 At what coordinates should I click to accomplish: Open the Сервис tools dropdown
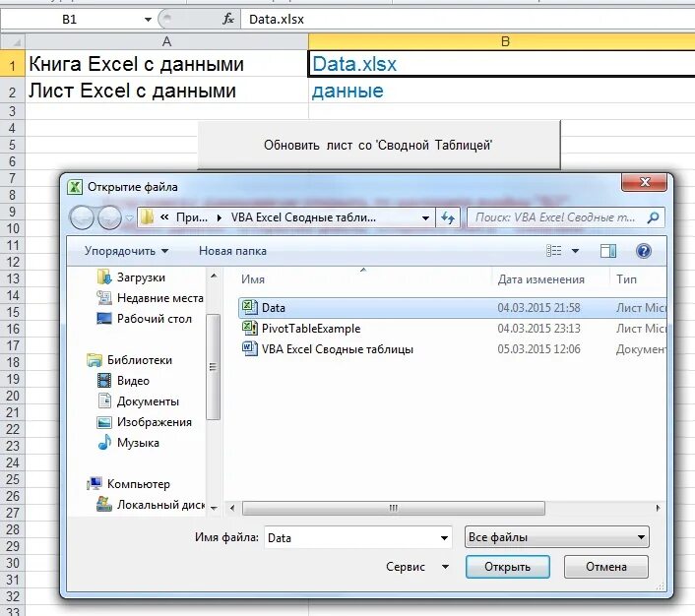pyautogui.click(x=416, y=567)
